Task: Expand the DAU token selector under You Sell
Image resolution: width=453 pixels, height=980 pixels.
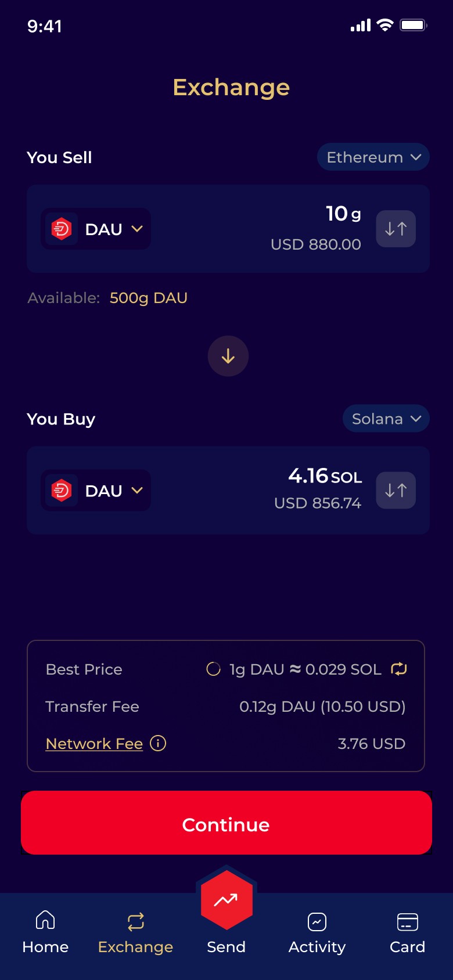Action: pos(96,229)
